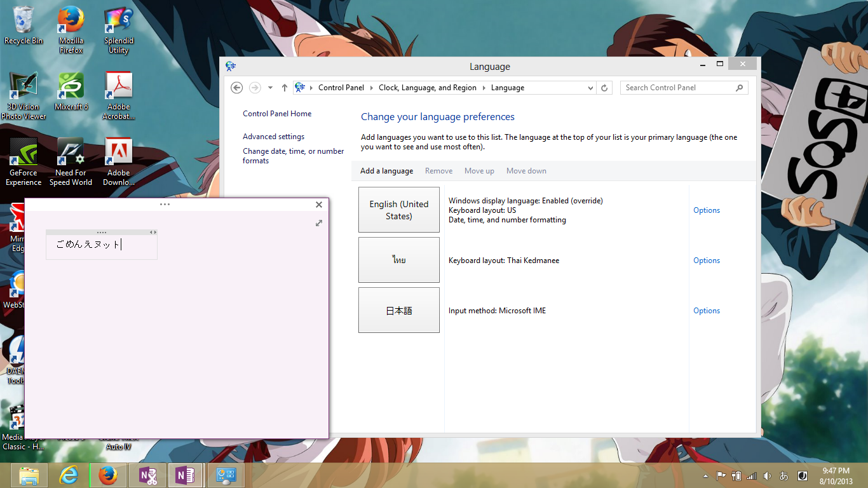868x488 pixels.
Task: Switch to Control Panel taskbar button
Action: pyautogui.click(x=226, y=475)
